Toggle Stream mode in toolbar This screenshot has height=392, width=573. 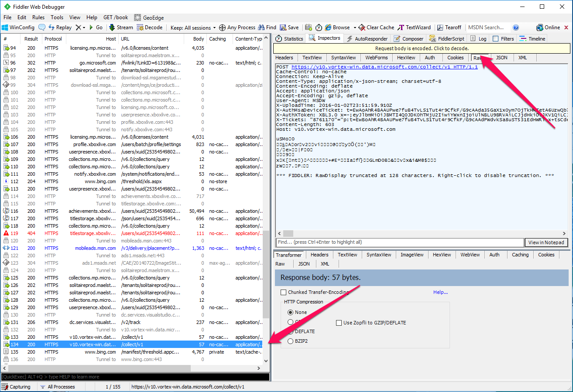click(121, 27)
